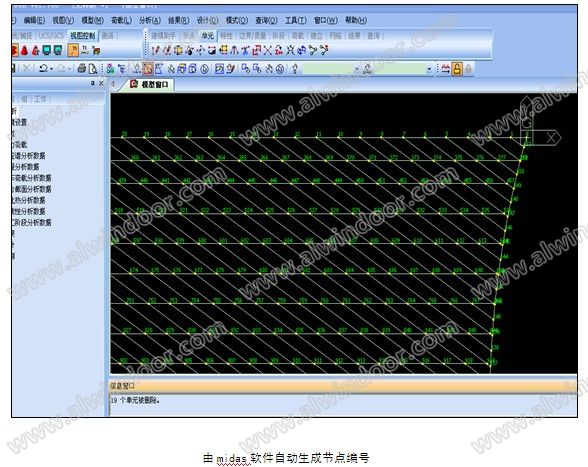Viewport: 588px width, 467px height.
Task: Click the red cone view icon
Action: 25,50
